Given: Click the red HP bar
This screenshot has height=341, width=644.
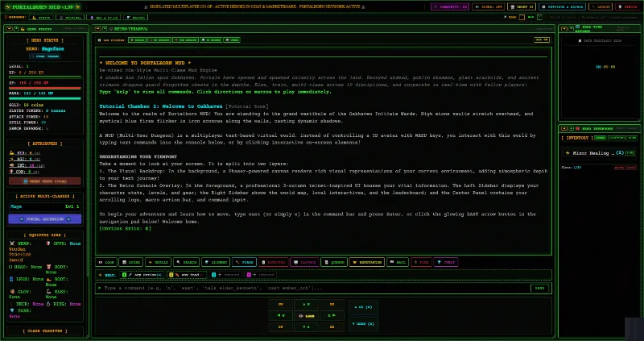Looking at the screenshot, I should click(x=45, y=88).
